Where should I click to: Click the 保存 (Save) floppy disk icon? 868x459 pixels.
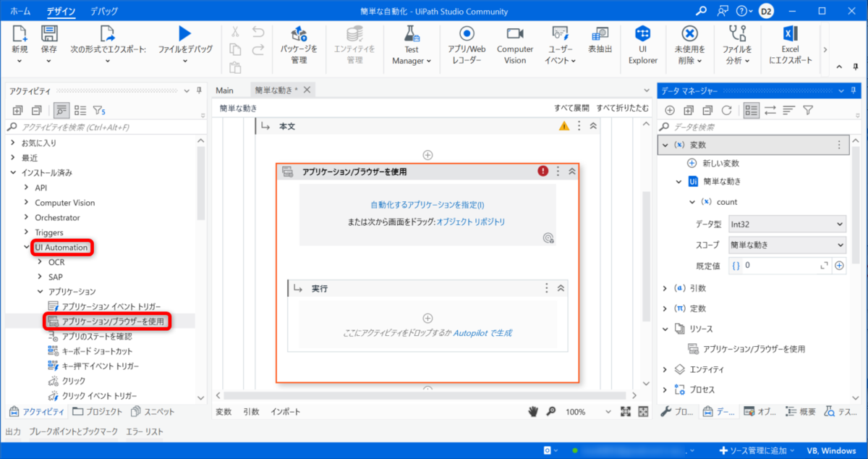(49, 34)
